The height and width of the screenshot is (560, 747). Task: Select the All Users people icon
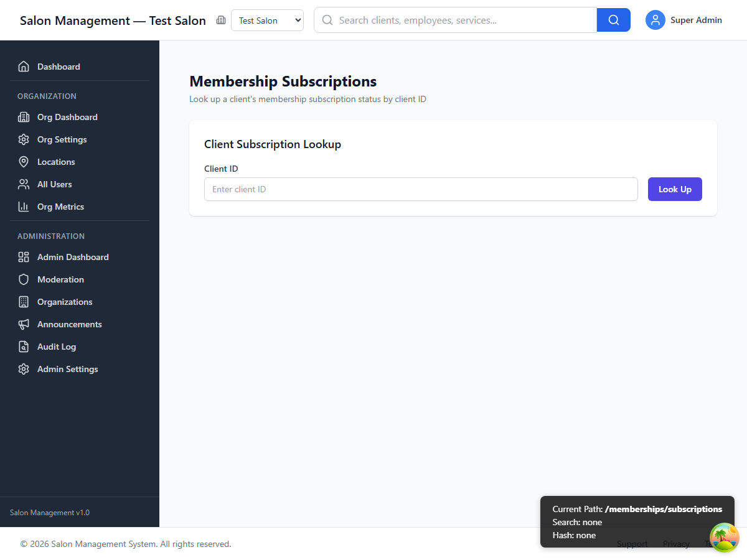coord(24,184)
